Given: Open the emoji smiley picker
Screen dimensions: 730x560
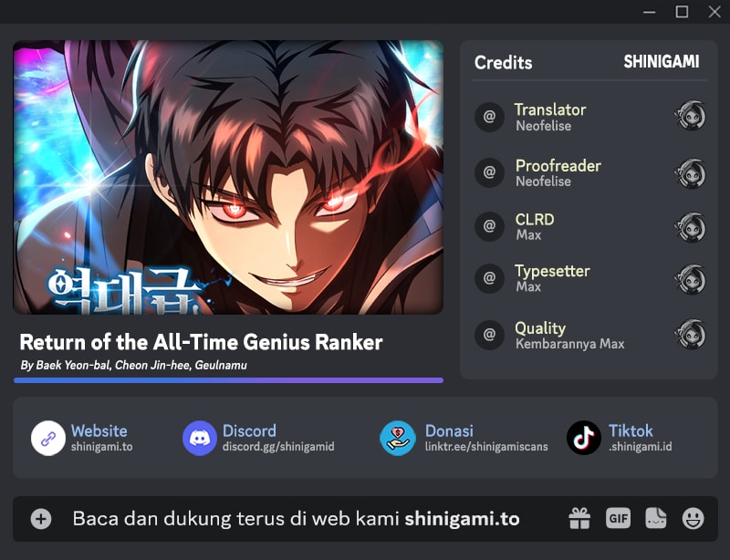Looking at the screenshot, I should (693, 518).
